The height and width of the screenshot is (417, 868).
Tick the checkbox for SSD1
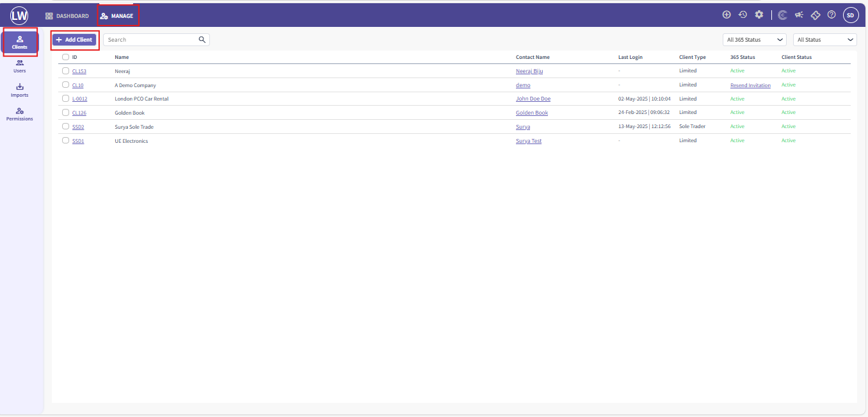(x=65, y=140)
